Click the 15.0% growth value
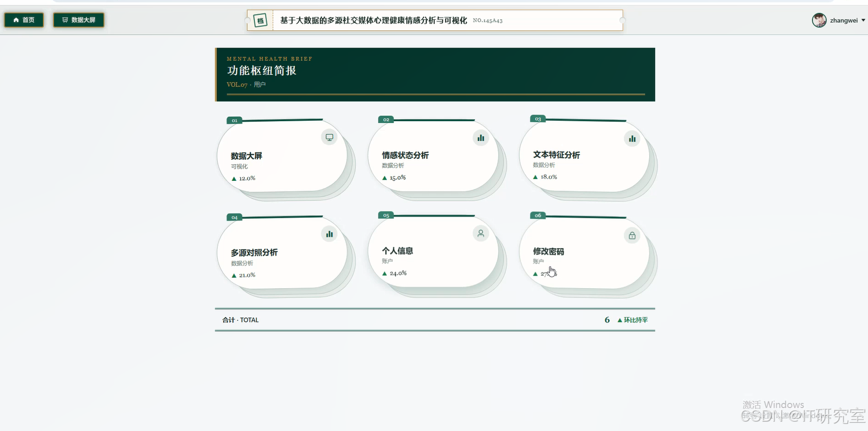The height and width of the screenshot is (431, 868). pos(397,177)
